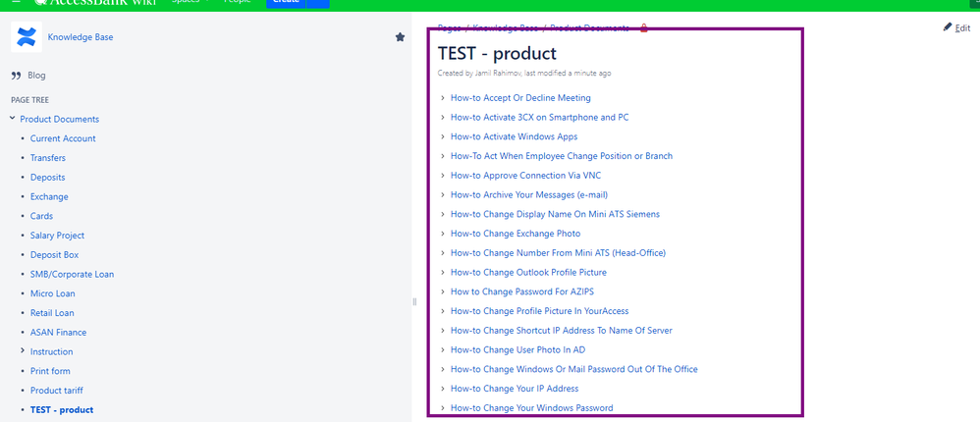Expand chevron beside How-to Change Your IP Address

click(x=443, y=389)
